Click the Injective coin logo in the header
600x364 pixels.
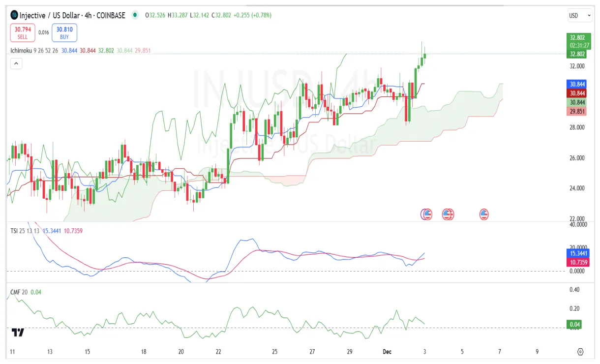[x=13, y=15]
